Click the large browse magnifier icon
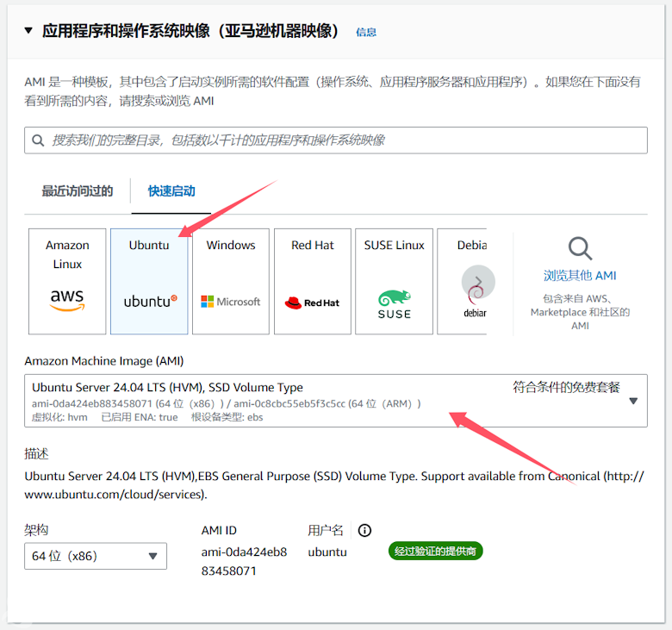Viewport: 672px width, 630px height. (x=580, y=248)
